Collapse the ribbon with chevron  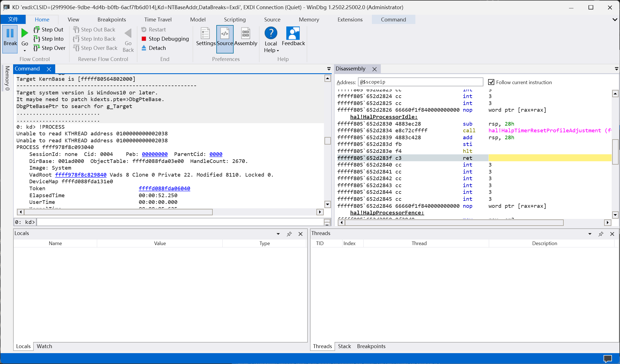pos(615,19)
